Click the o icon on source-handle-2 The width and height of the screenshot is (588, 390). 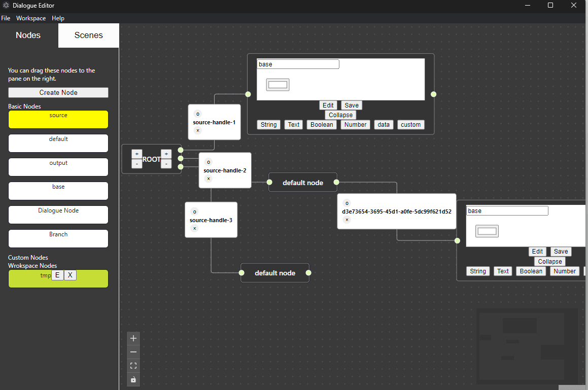(x=209, y=162)
